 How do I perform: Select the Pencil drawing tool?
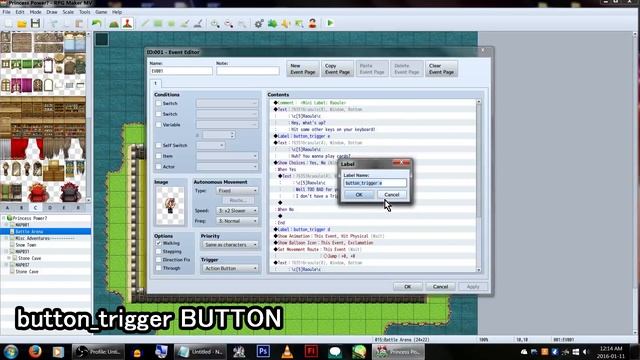pos(144,23)
